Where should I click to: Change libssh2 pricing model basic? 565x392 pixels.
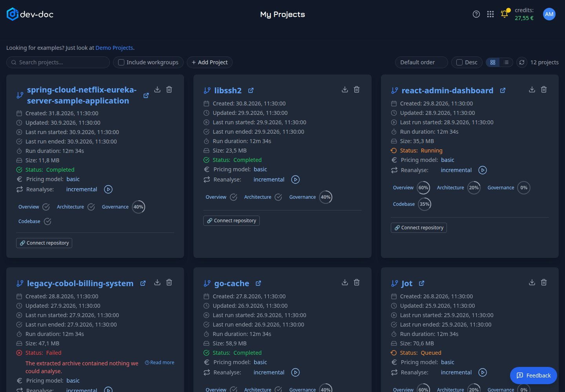(260, 169)
